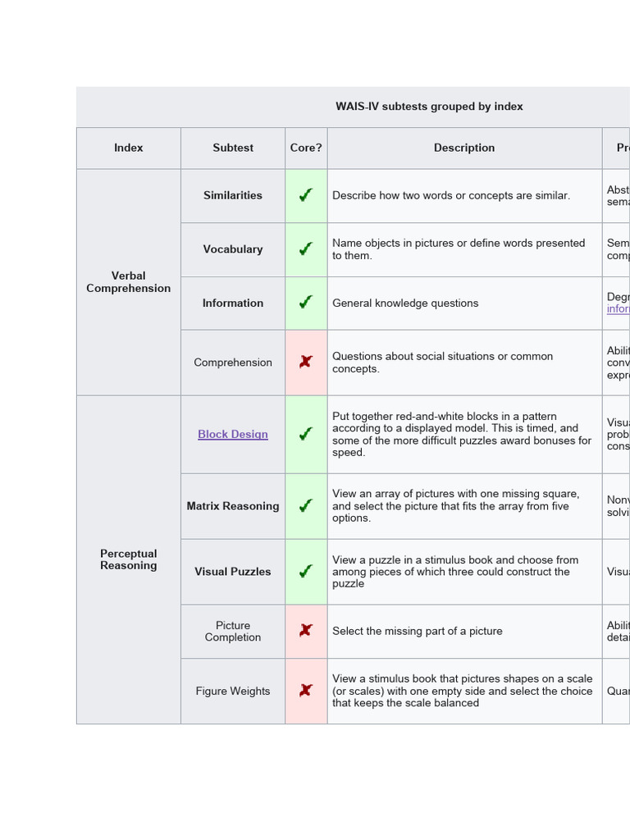The height and width of the screenshot is (840, 630).
Task: Click the Core? column header
Action: tap(306, 148)
